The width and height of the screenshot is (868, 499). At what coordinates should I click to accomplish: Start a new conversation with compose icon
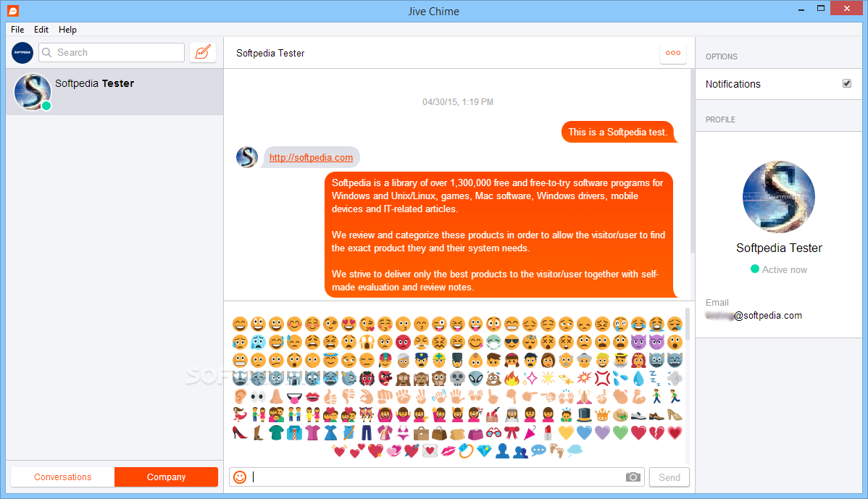coord(203,53)
